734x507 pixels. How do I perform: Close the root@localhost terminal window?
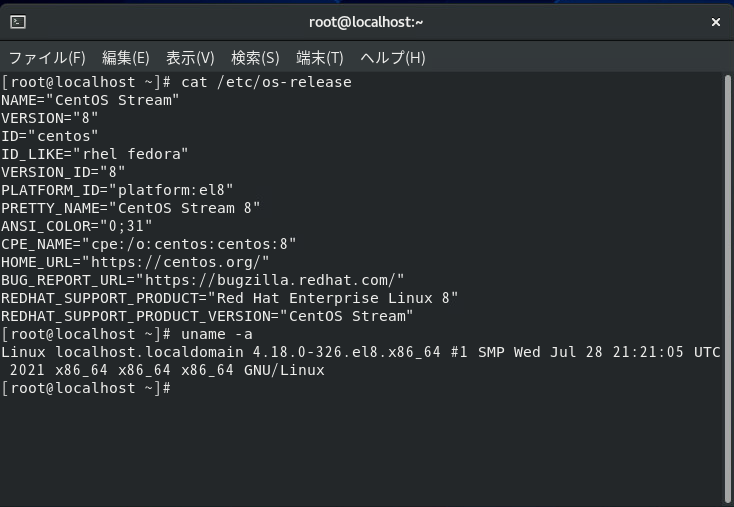[715, 22]
